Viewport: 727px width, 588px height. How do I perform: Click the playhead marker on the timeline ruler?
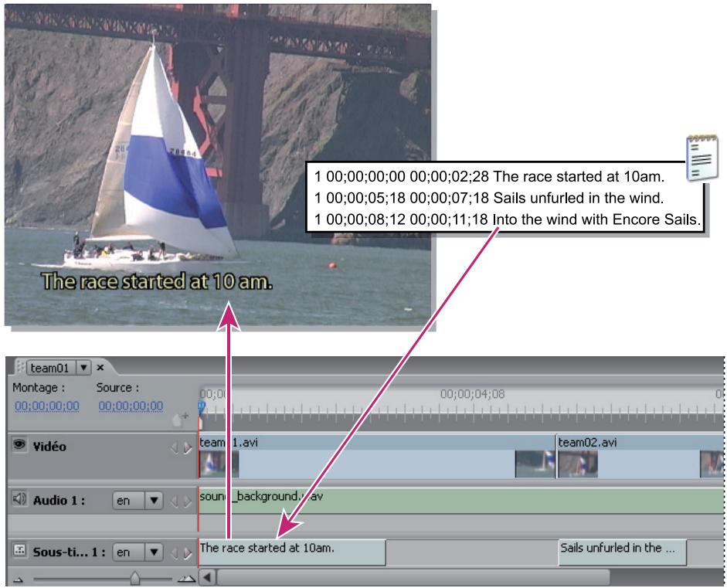pos(200,405)
